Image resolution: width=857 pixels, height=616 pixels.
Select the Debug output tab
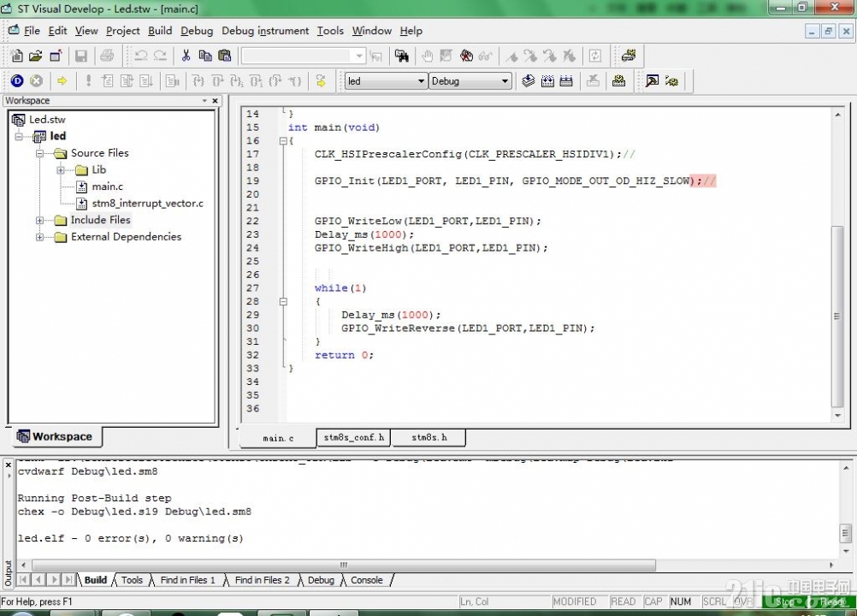pos(321,580)
